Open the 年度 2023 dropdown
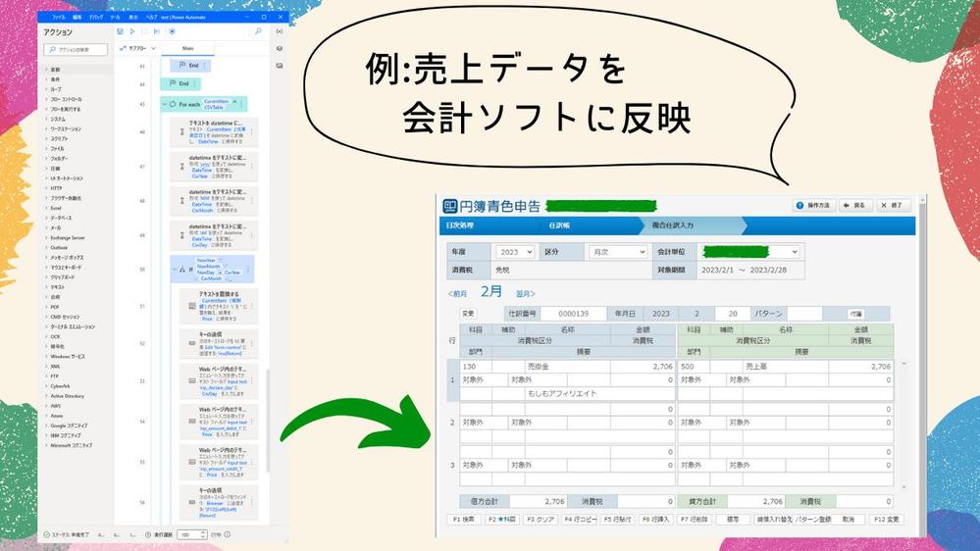This screenshot has height=551, width=980. pos(515,252)
